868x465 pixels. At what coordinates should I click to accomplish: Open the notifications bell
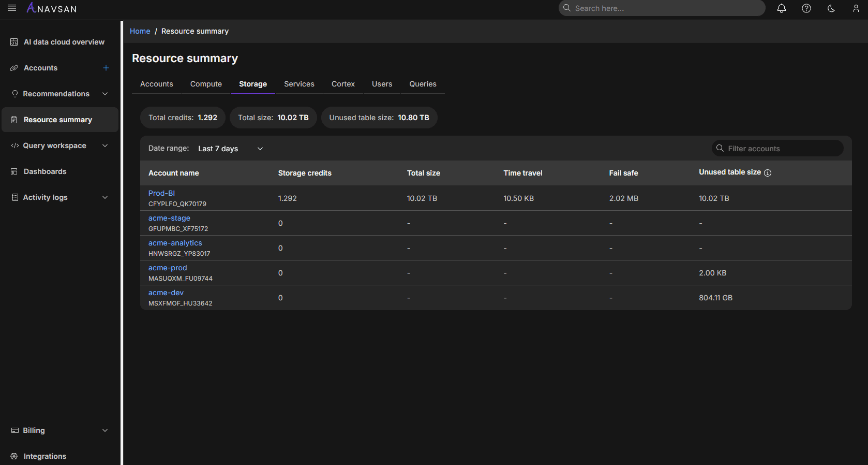pyautogui.click(x=782, y=8)
